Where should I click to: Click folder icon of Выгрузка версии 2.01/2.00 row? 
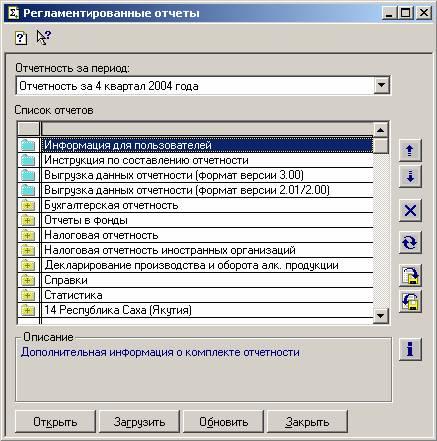pos(28,190)
